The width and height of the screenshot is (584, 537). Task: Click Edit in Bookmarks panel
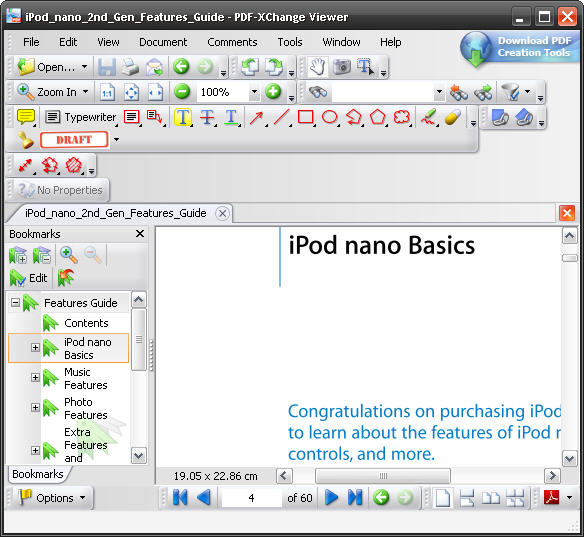click(29, 278)
